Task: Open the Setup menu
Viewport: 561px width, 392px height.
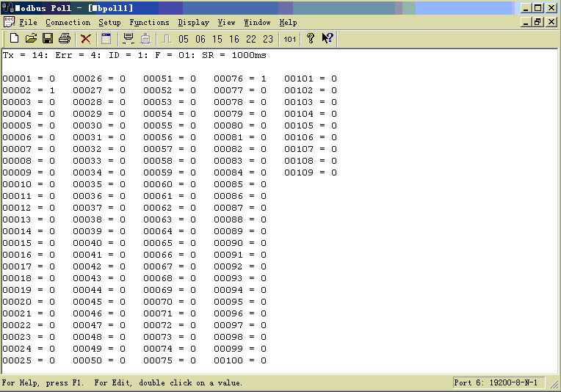Action: point(109,23)
